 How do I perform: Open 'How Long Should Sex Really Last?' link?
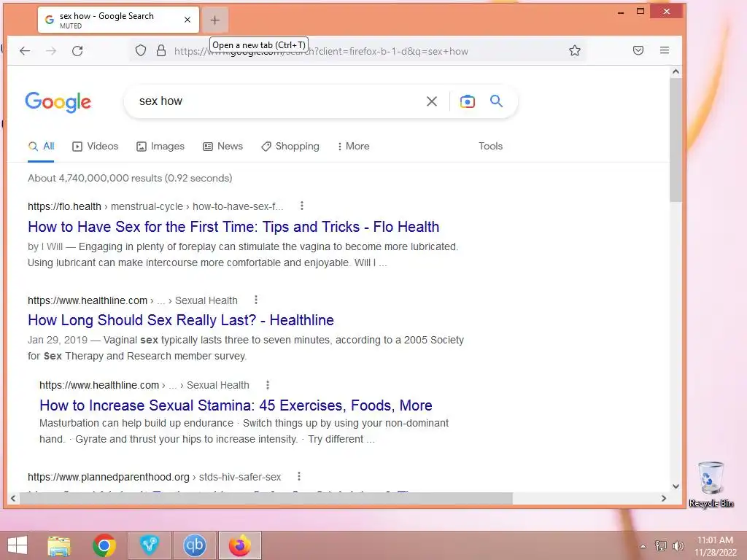pyautogui.click(x=181, y=320)
